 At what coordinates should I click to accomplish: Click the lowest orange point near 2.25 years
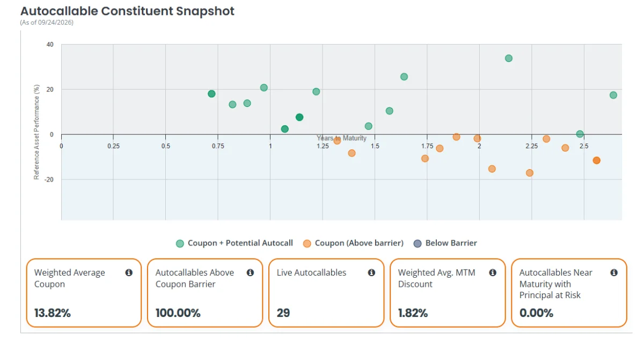[530, 173]
